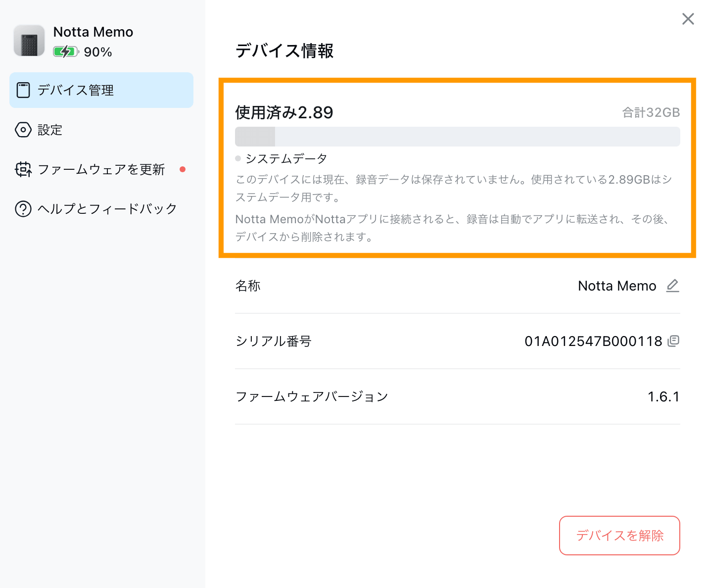Open ヘルプとフィードバック menu item
The image size is (707, 588).
(x=101, y=208)
